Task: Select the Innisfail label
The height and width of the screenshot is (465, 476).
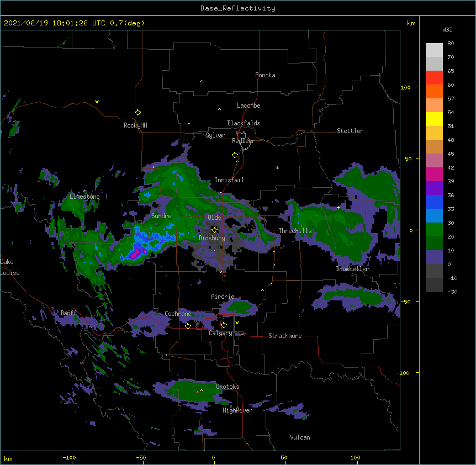Action: (229, 180)
